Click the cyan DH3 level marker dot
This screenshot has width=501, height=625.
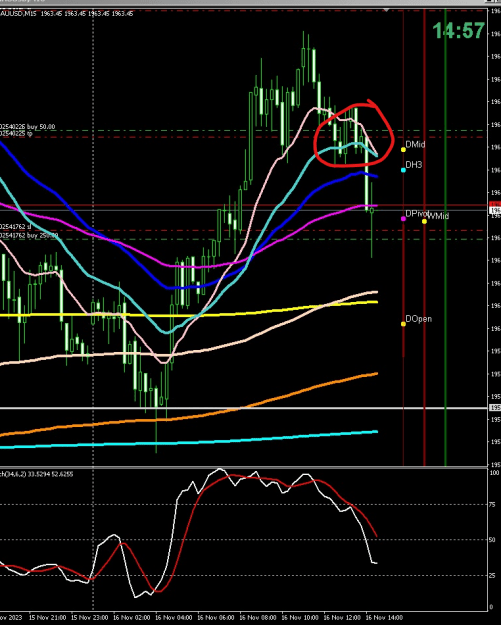pos(403,170)
